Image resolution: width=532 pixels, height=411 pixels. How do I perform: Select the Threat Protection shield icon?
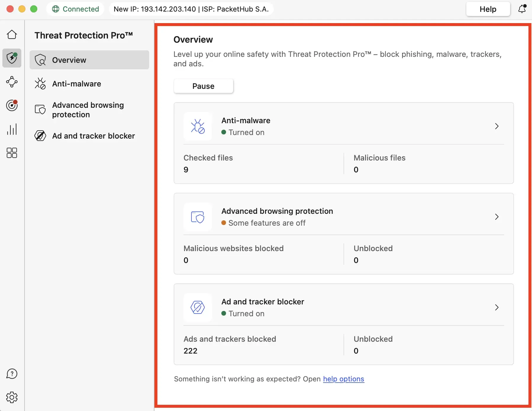(12, 58)
